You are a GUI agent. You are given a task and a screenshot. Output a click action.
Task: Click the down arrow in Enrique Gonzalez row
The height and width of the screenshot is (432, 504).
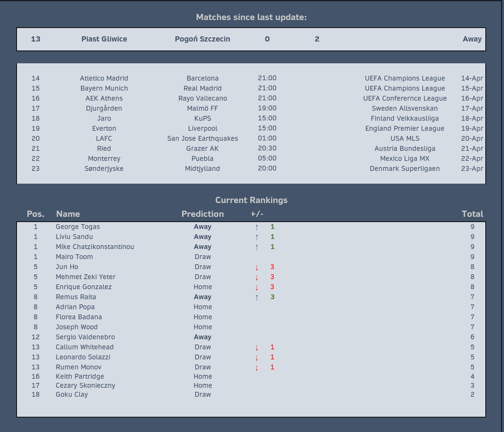pos(256,287)
